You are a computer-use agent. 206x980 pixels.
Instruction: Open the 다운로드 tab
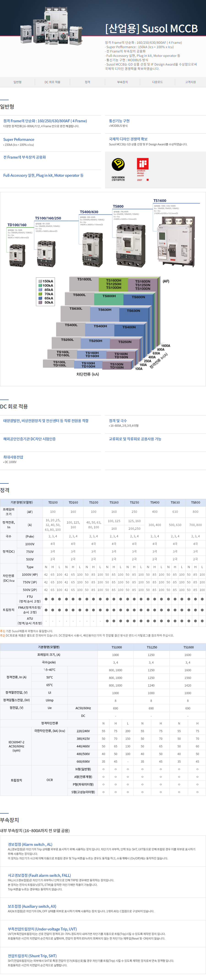point(157,82)
